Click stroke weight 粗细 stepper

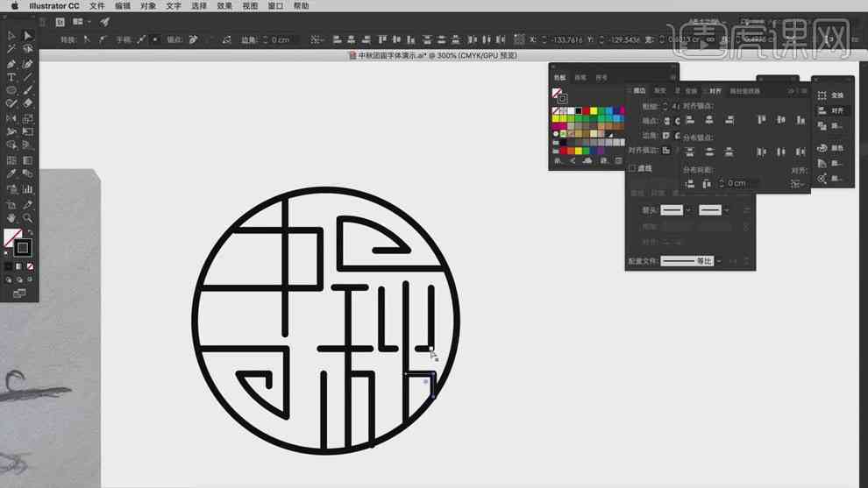click(x=665, y=106)
